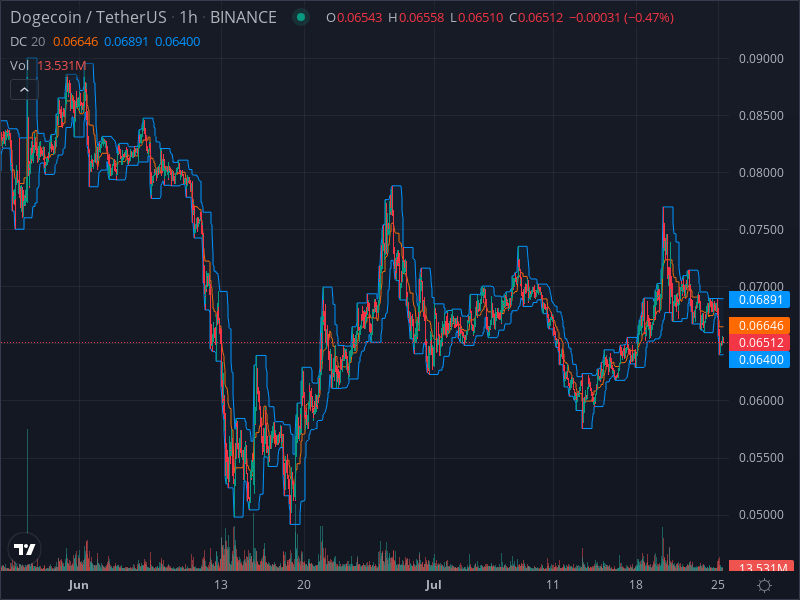Click the blue 0.06400 price axis tag

point(759,360)
